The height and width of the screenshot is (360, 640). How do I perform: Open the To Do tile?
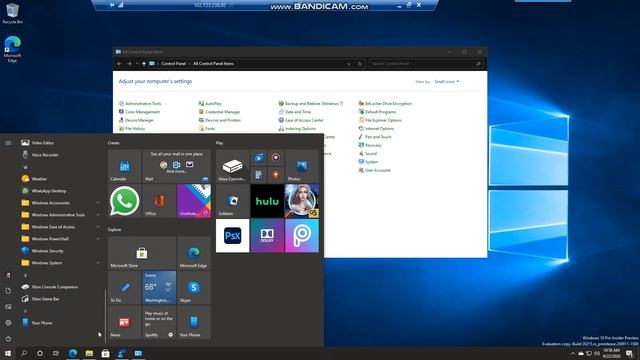pyautogui.click(x=124, y=287)
